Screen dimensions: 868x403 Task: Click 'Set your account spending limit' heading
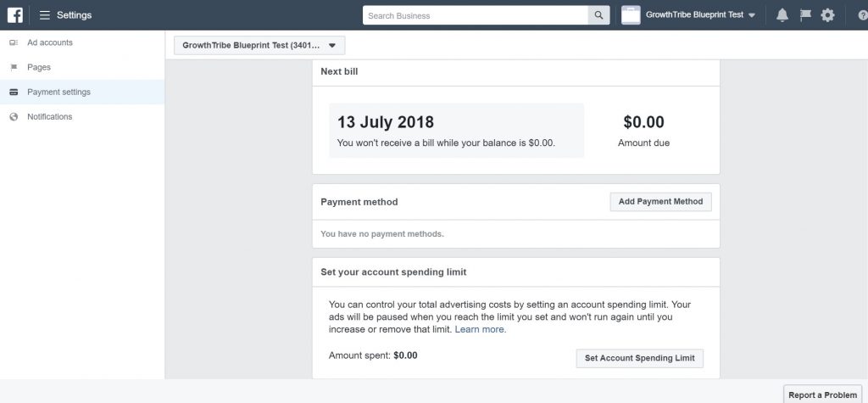coord(393,272)
